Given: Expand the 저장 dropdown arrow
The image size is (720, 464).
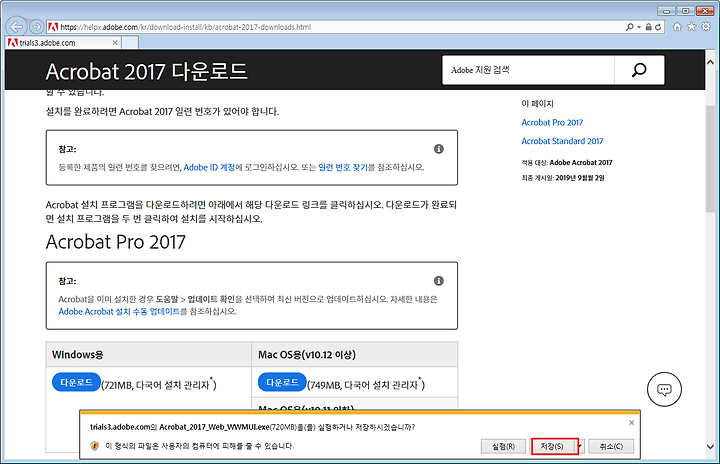Looking at the screenshot, I should (x=580, y=446).
